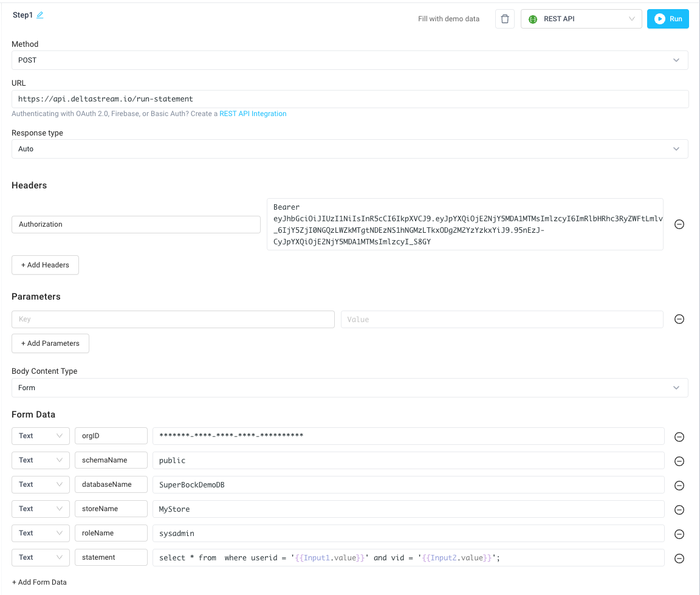The image size is (700, 595).
Task: Click the parameter Key input field
Action: pyautogui.click(x=173, y=319)
